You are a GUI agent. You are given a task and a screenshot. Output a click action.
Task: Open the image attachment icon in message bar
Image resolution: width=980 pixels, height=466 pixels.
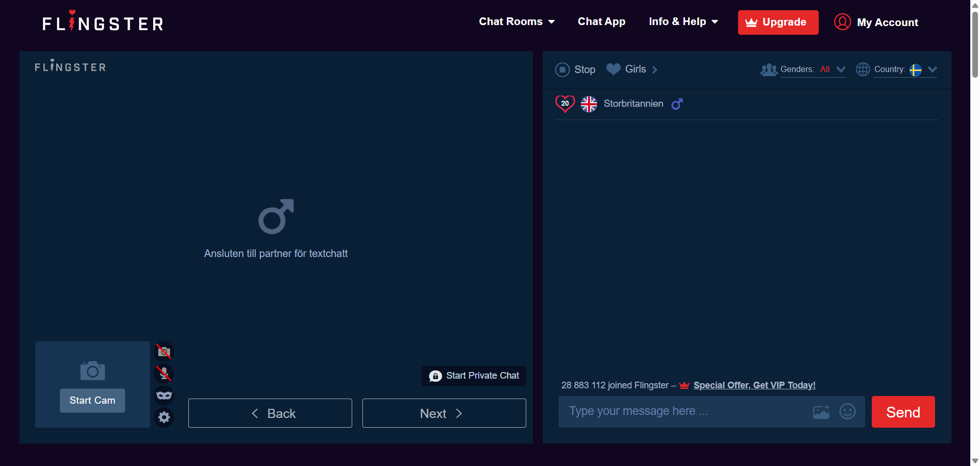[821, 412]
